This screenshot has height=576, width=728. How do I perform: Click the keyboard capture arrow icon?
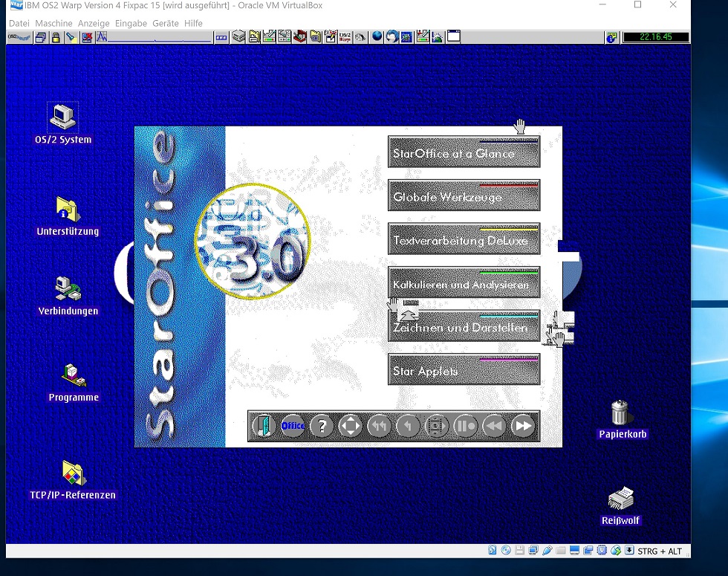(x=629, y=551)
